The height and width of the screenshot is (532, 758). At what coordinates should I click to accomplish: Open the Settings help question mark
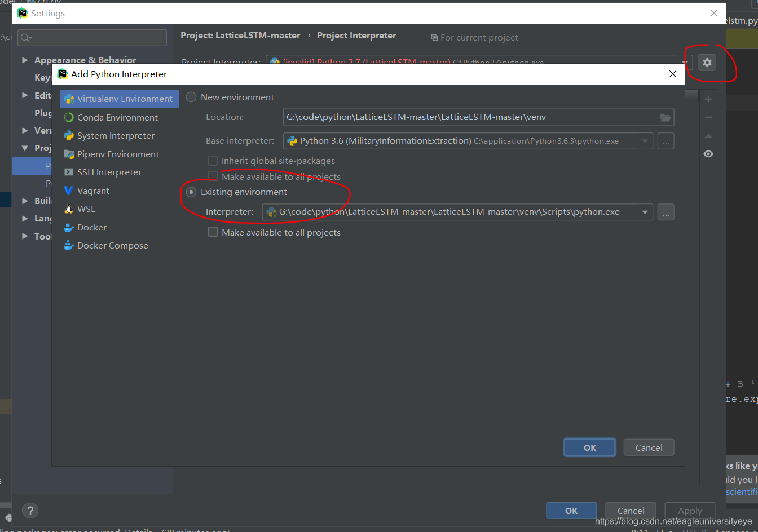(x=30, y=511)
